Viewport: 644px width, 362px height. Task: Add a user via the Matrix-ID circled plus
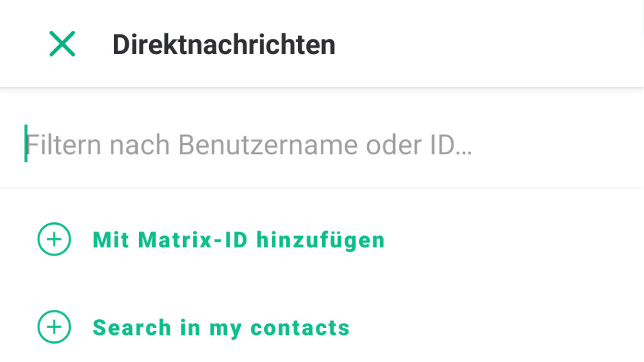click(54, 239)
